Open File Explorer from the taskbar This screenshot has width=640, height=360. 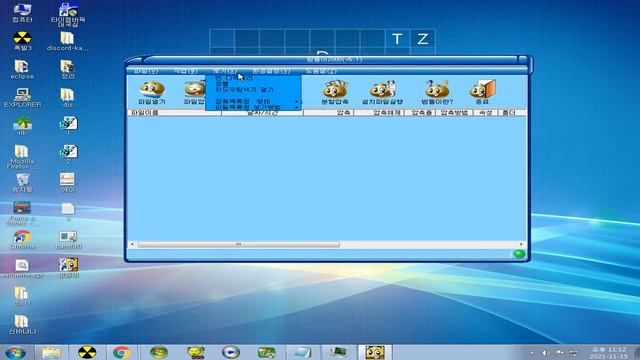51,352
